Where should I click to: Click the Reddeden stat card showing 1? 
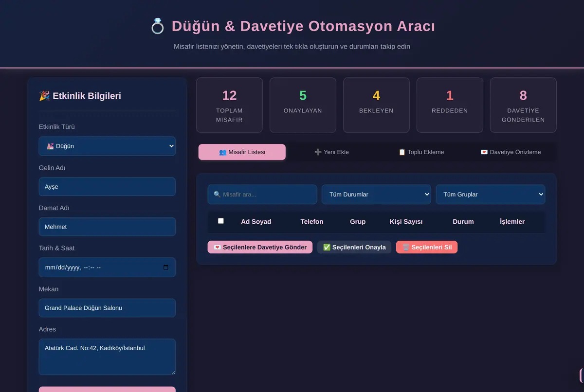450,105
